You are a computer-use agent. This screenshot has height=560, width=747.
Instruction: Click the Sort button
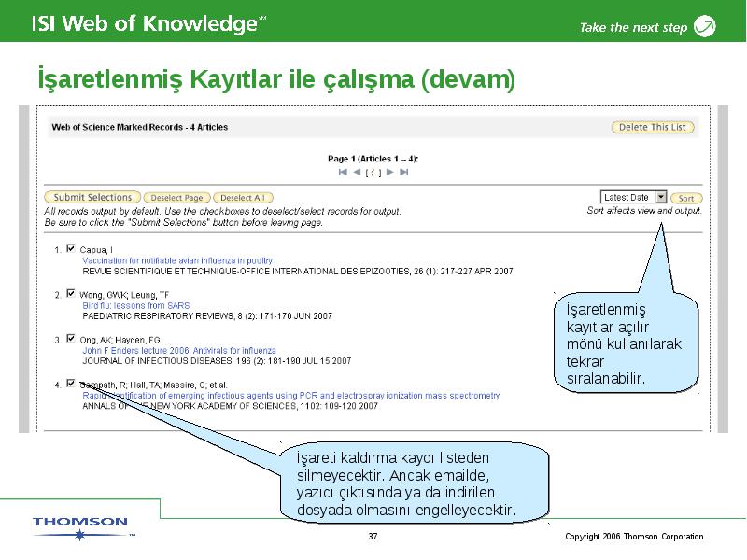point(686,198)
